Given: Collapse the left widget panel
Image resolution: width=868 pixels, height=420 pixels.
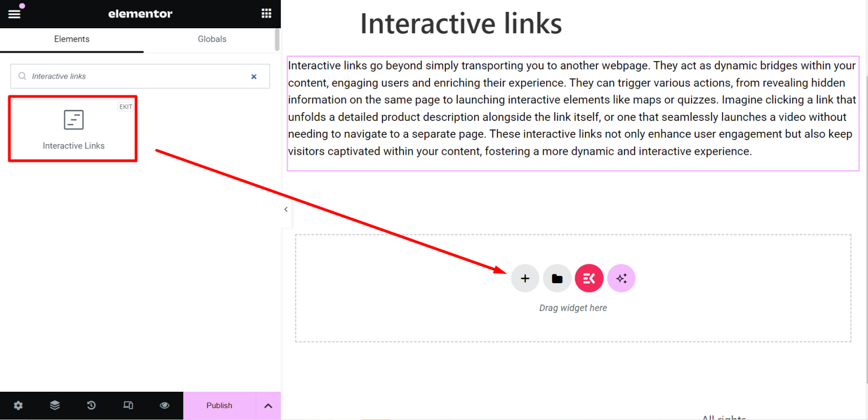Looking at the screenshot, I should tap(285, 209).
